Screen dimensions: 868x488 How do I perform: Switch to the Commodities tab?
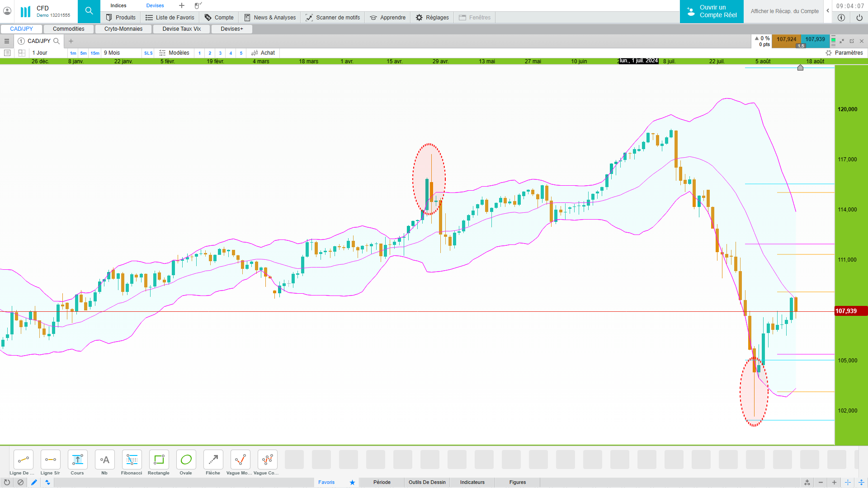69,29
